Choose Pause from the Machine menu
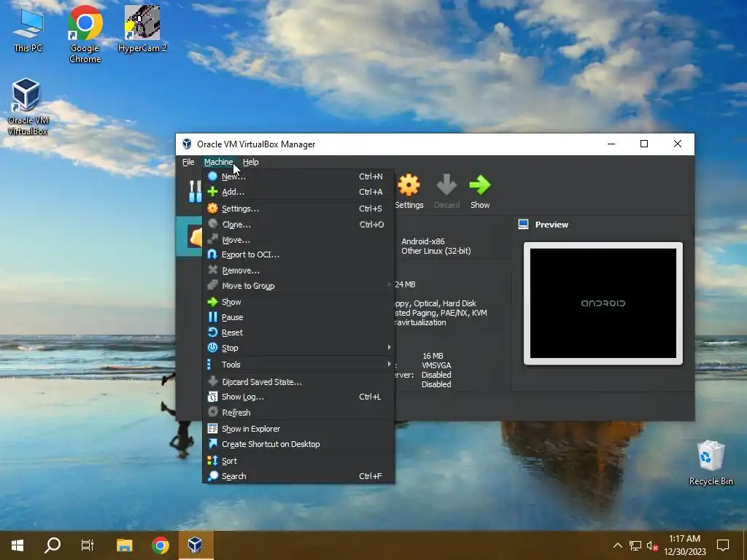This screenshot has width=747, height=560. click(x=298, y=317)
